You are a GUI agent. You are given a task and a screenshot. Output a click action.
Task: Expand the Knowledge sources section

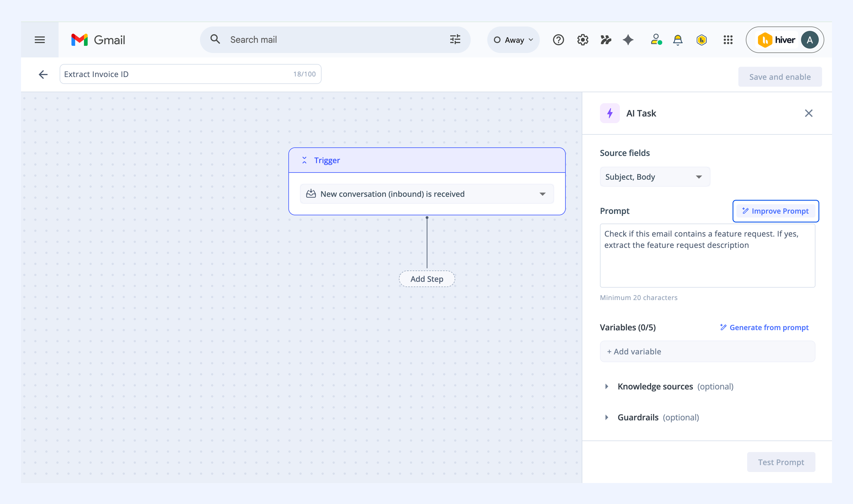coord(607,386)
